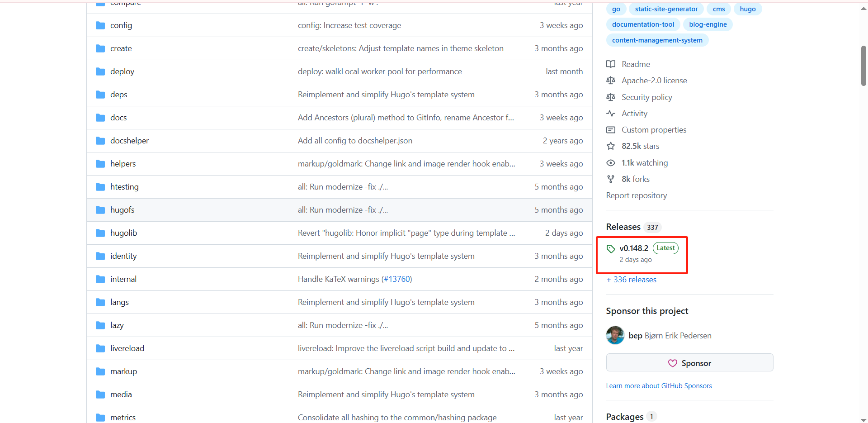868x423 pixels.
Task: Open commit link #13760
Action: (396, 279)
